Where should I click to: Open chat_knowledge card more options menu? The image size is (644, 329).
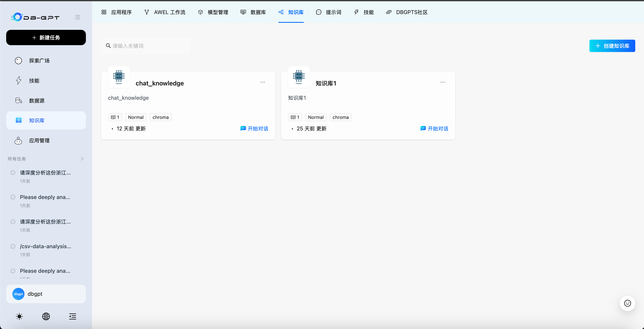point(263,82)
